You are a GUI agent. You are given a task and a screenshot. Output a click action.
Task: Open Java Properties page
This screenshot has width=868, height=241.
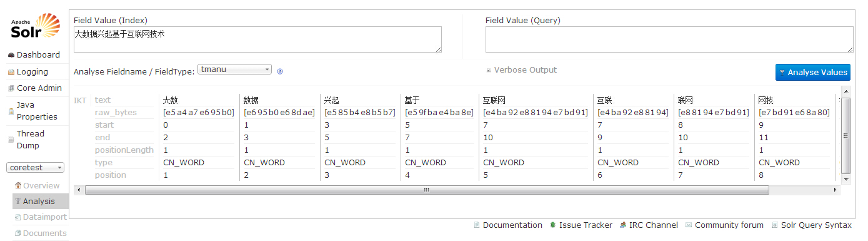coord(34,111)
